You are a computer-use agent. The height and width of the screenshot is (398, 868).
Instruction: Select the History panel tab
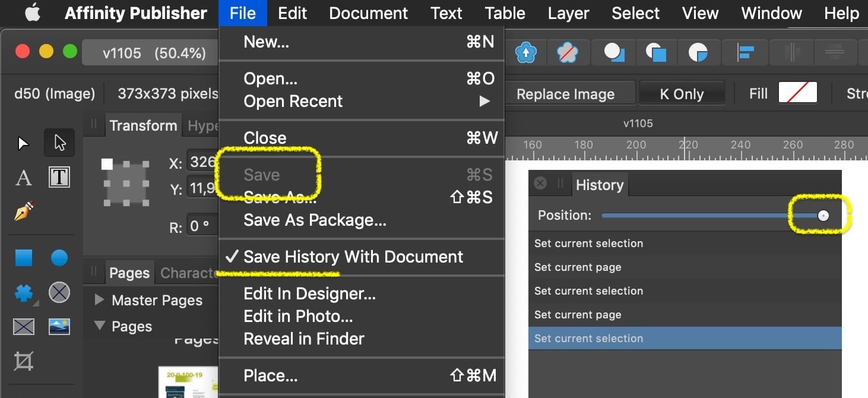point(600,185)
